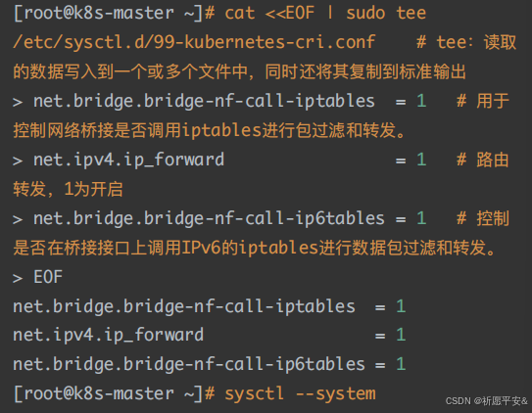Click net.bridge.bridge-nf-call-ip6tables in the heredoc input
The image size is (532, 413).
click(x=209, y=218)
